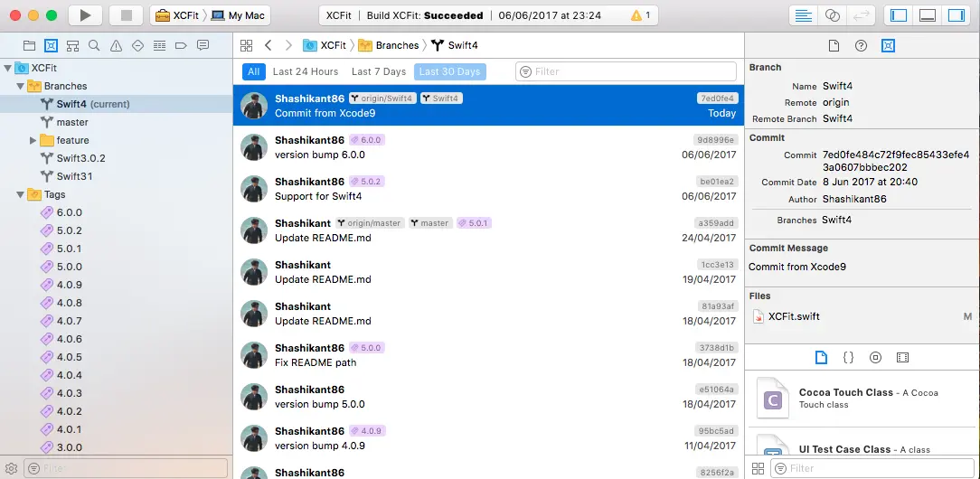Select the Fix README path commit
The image size is (980, 479).
tap(488, 354)
